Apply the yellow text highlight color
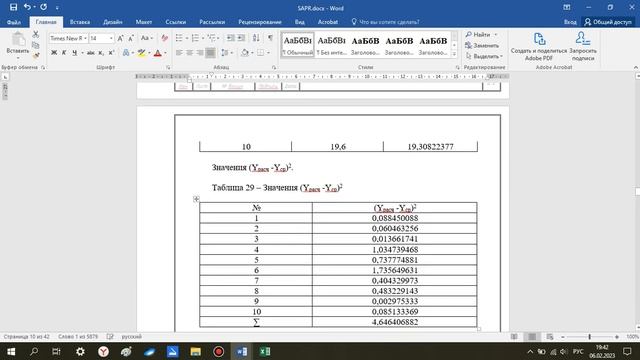The image size is (640, 360). (x=141, y=53)
